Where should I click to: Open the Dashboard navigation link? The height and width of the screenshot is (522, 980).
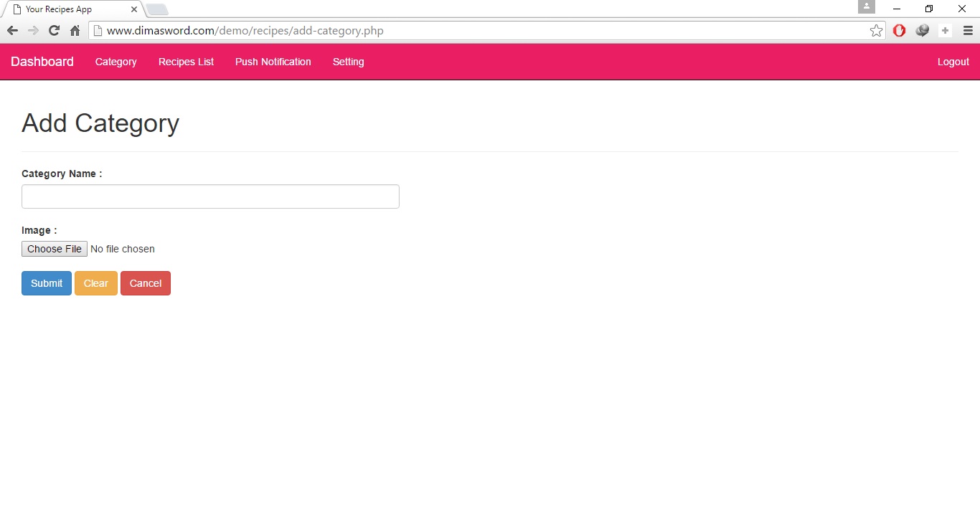[x=42, y=62]
